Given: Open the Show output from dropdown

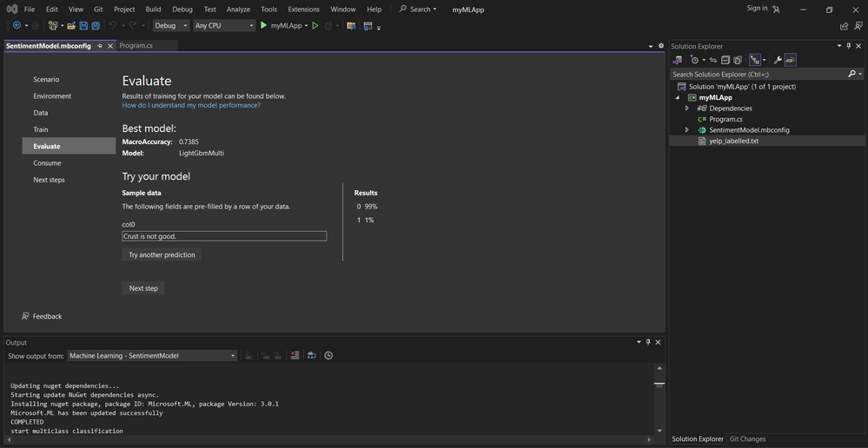Looking at the screenshot, I should pos(152,356).
